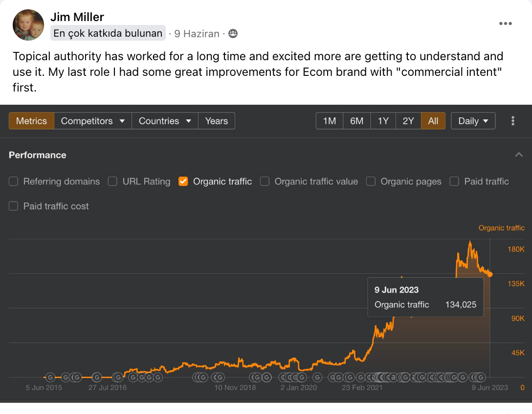Tick the URL Rating checkbox
This screenshot has width=532, height=414.
pyautogui.click(x=112, y=182)
